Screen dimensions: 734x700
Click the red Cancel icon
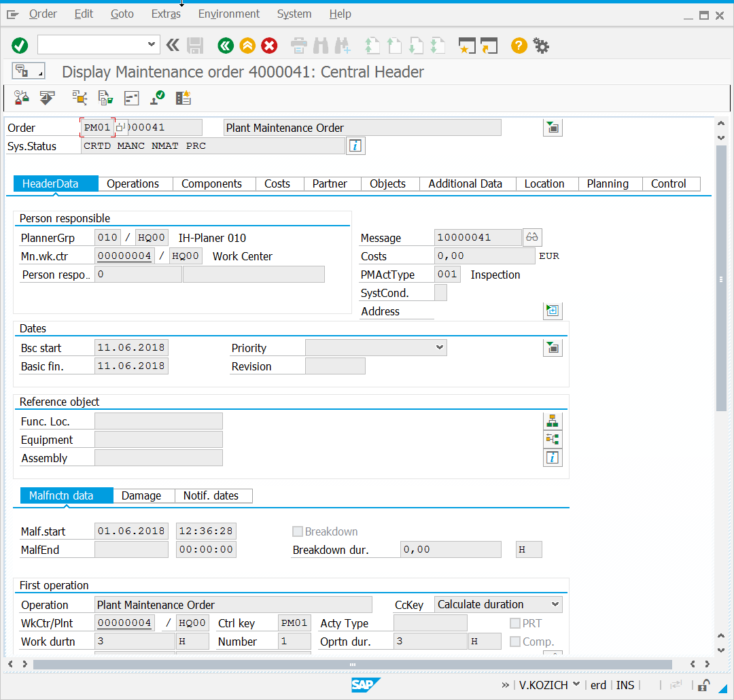[x=269, y=46]
